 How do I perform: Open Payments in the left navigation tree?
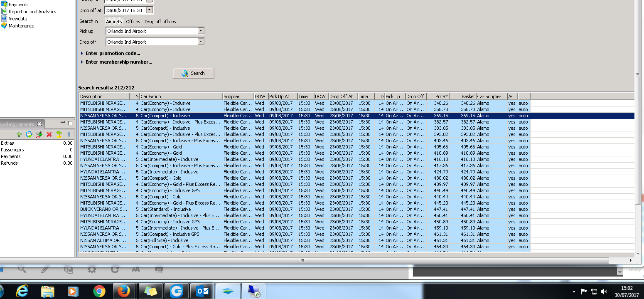click(19, 5)
